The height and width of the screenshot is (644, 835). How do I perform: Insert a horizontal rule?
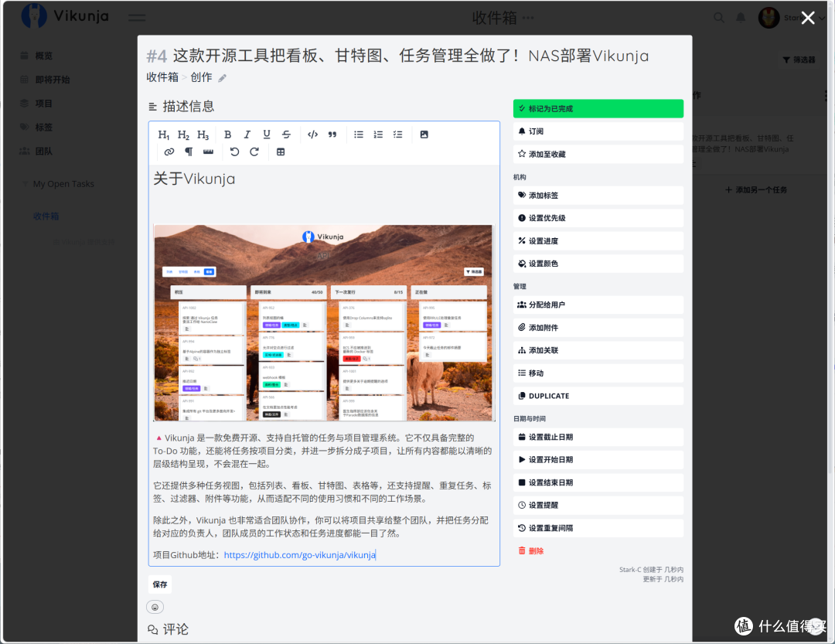[208, 152]
